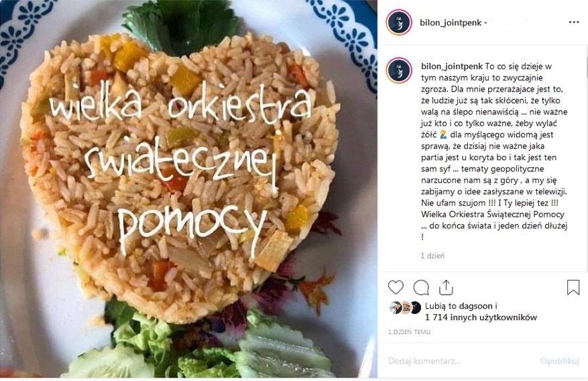Click the Opublikuj button
The width and height of the screenshot is (588, 381).
click(x=559, y=361)
